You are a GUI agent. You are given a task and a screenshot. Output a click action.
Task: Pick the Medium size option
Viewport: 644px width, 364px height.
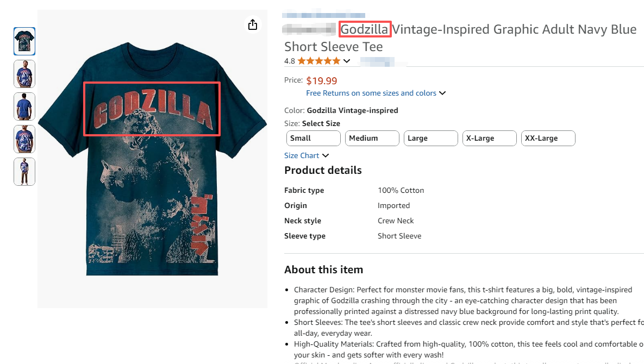372,138
